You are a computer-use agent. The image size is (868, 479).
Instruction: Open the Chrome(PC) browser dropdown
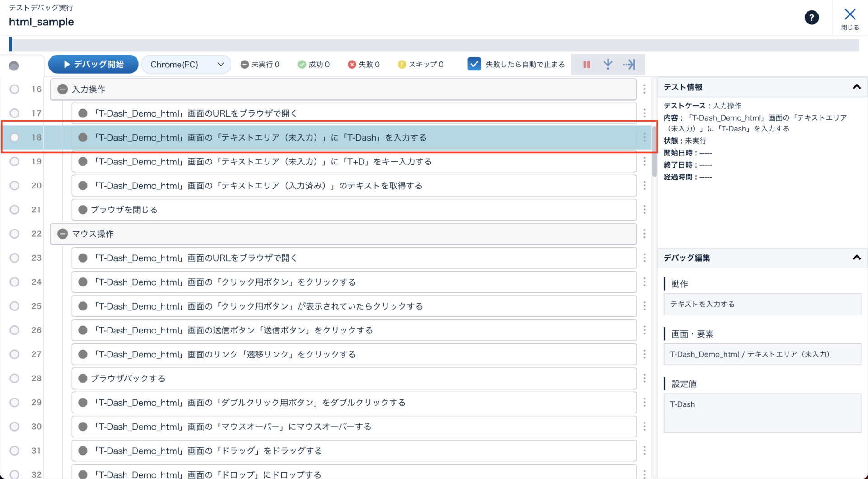[x=186, y=65]
